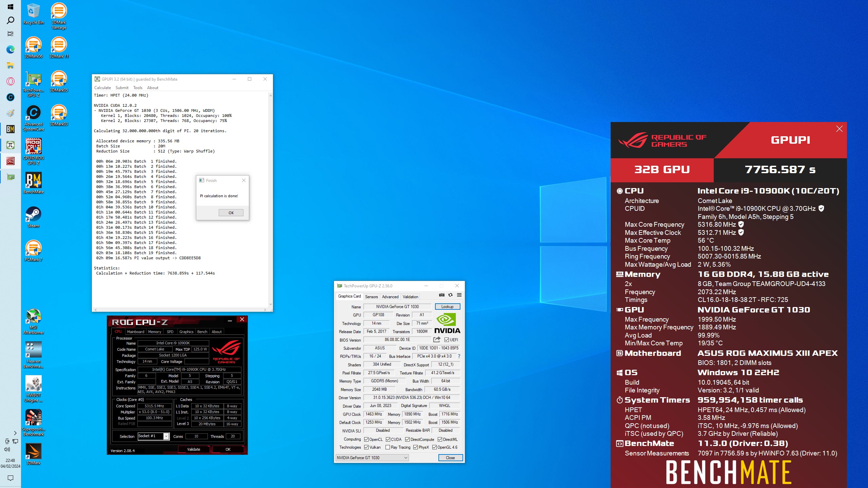Click the GPUPI horizontal scrollbar
Screen dimensions: 868x488
click(x=181, y=309)
